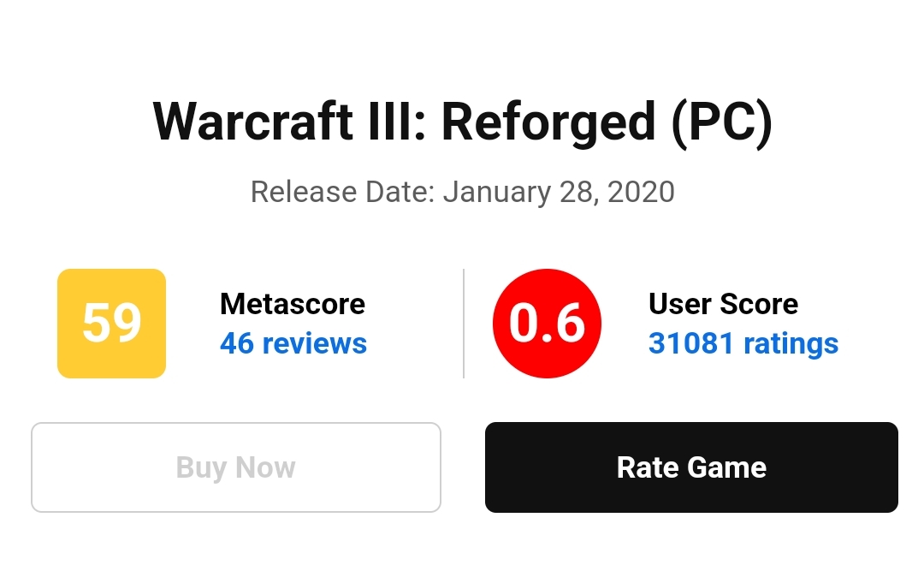
Task: Click the number 0.6 in the red circle
Action: pyautogui.click(x=547, y=323)
